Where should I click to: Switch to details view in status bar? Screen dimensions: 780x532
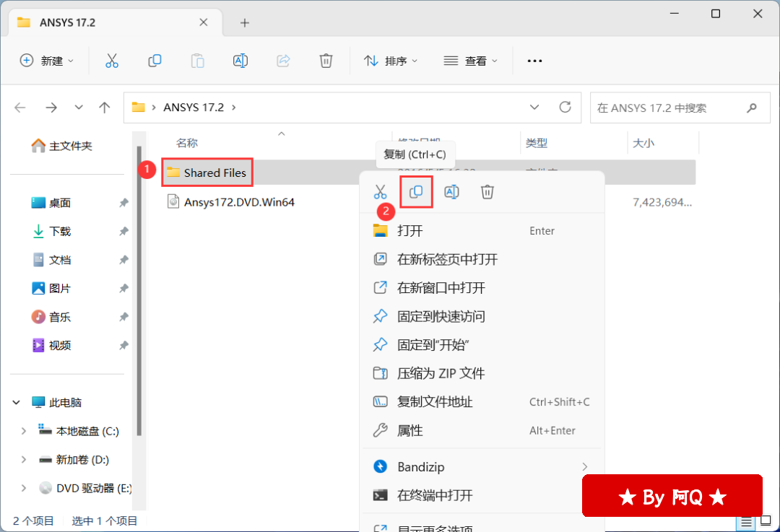(x=746, y=522)
